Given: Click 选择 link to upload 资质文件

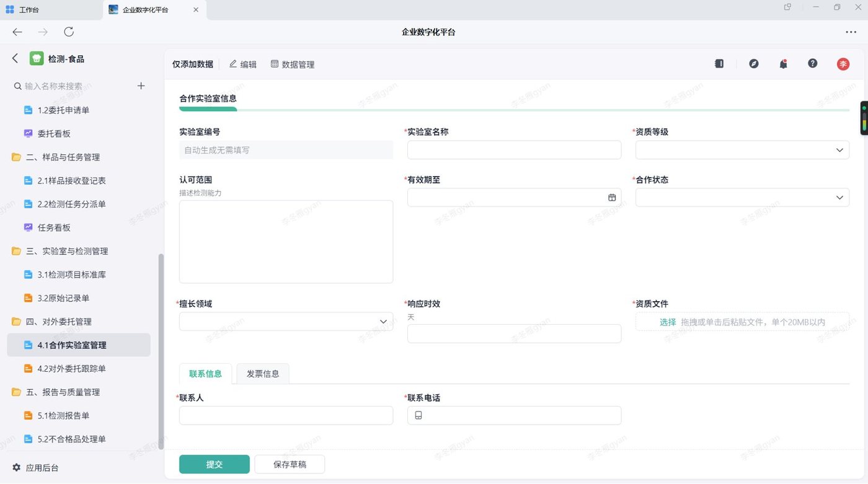Looking at the screenshot, I should coord(668,322).
